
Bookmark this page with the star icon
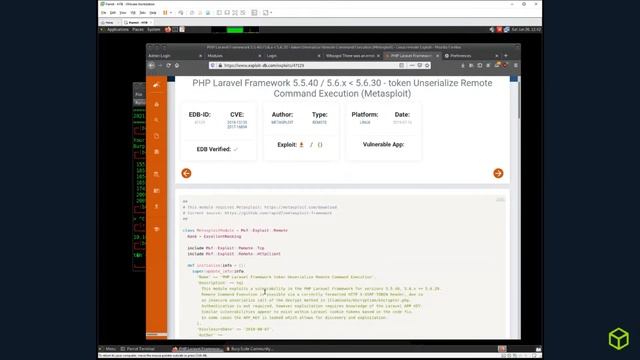[x=427, y=65]
